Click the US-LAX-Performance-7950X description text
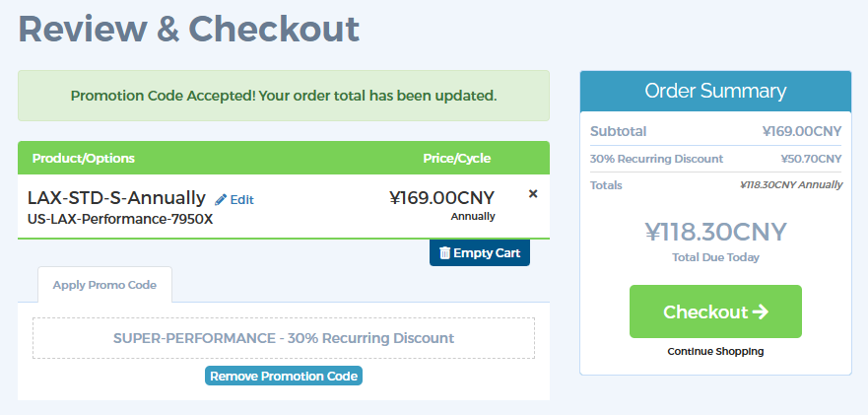This screenshot has width=868, height=415. pos(120,219)
